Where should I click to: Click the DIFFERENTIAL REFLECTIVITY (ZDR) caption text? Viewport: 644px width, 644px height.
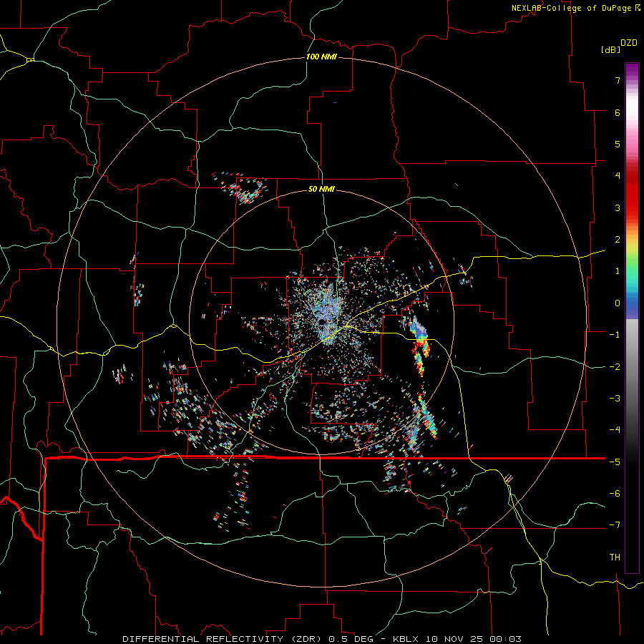point(223,639)
